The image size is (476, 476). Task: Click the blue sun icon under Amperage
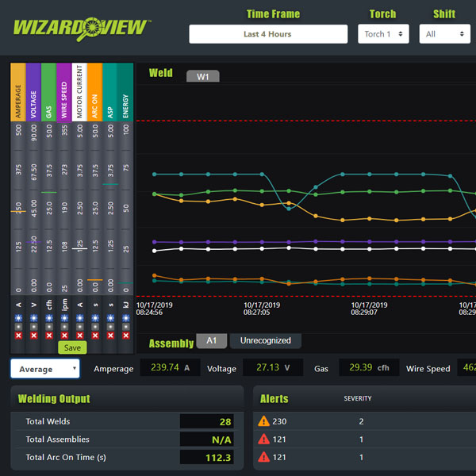point(18,318)
